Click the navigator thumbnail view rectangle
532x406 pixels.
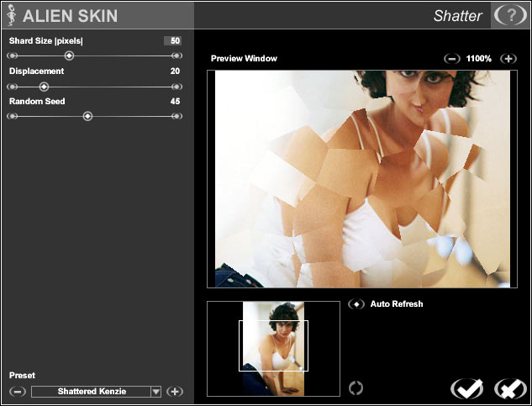(273, 345)
